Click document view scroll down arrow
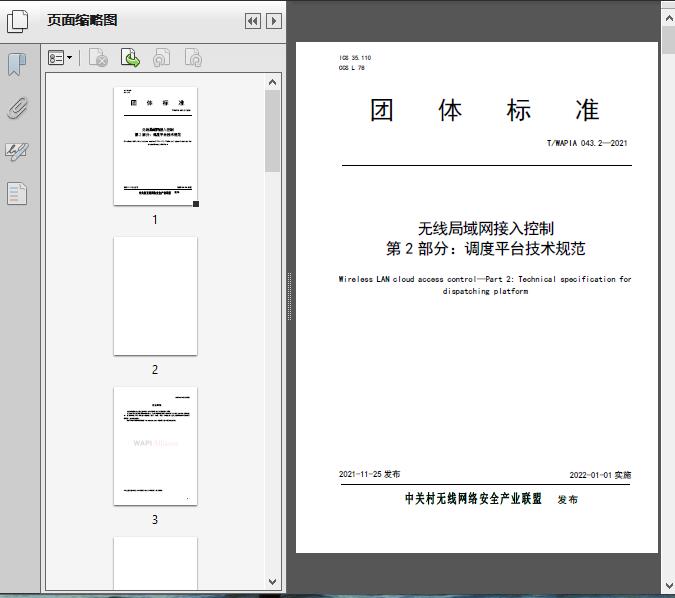The image size is (675, 598). (x=669, y=586)
